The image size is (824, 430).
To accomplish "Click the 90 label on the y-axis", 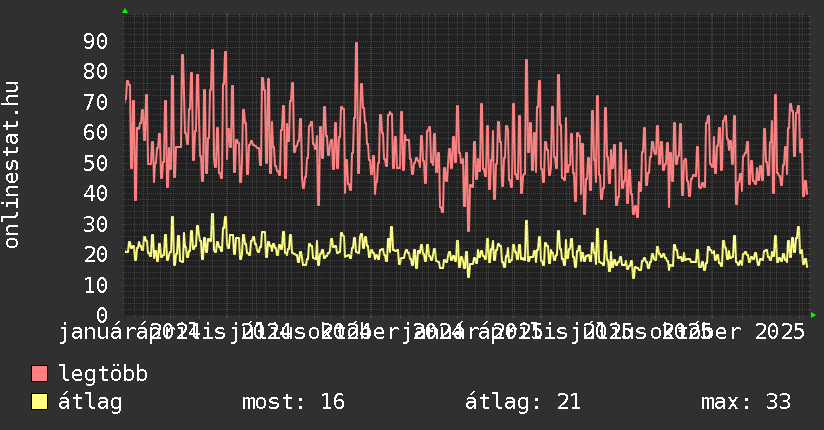I will [95, 41].
